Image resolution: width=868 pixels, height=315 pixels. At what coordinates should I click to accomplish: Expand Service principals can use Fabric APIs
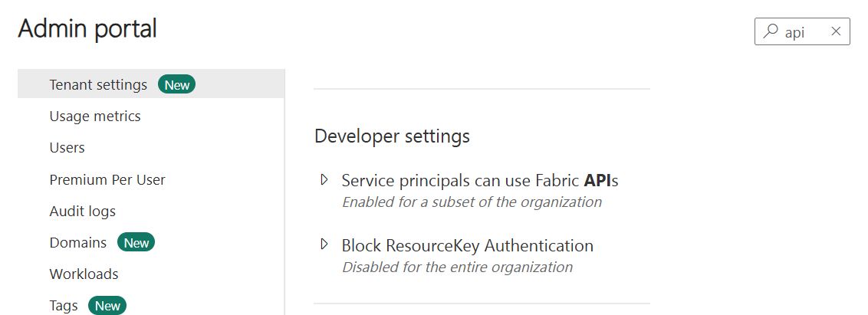point(324,180)
